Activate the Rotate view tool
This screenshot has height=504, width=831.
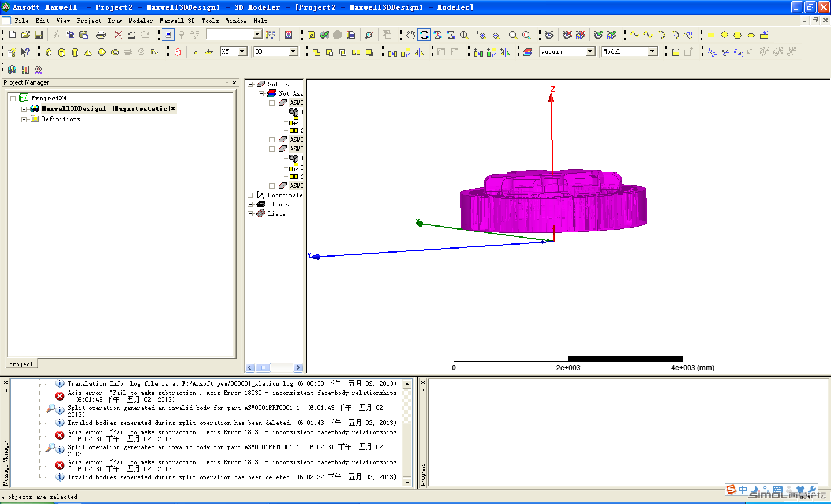[424, 35]
